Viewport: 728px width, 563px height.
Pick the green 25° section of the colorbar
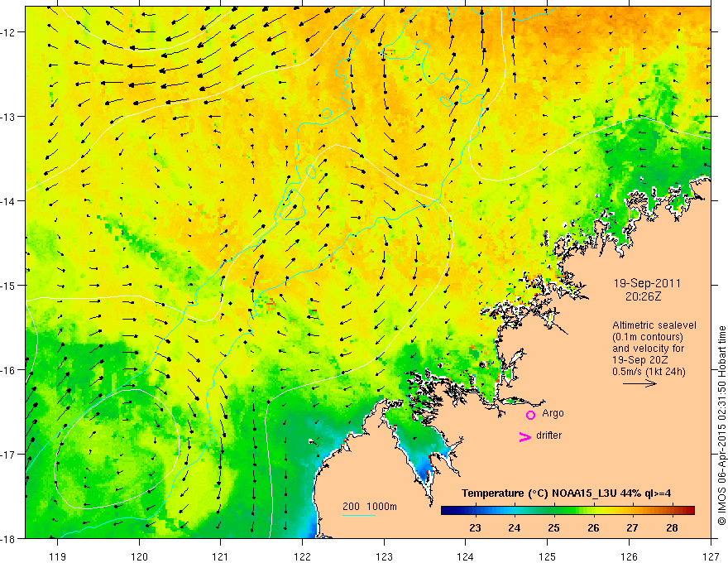pyautogui.click(x=553, y=511)
